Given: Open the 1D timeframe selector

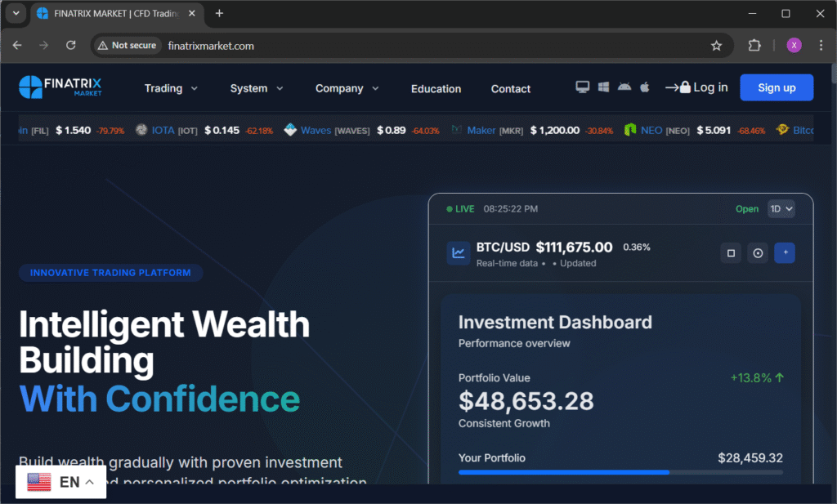Looking at the screenshot, I should click(781, 208).
